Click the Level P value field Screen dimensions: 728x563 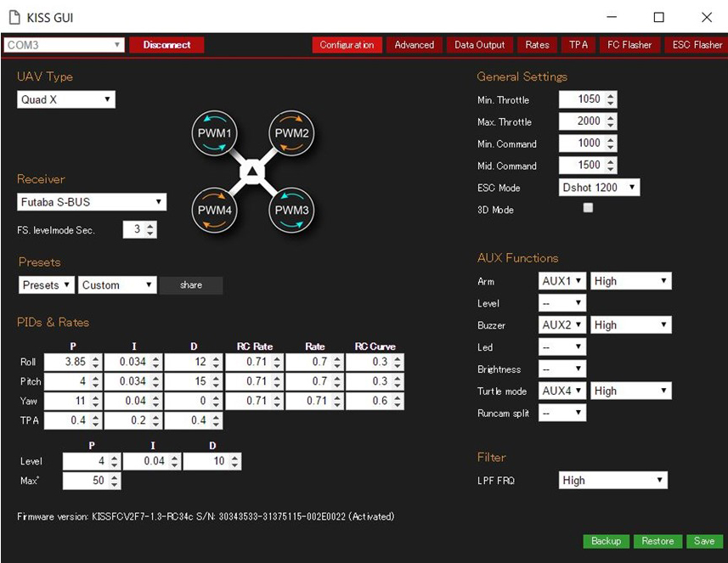[x=92, y=461]
